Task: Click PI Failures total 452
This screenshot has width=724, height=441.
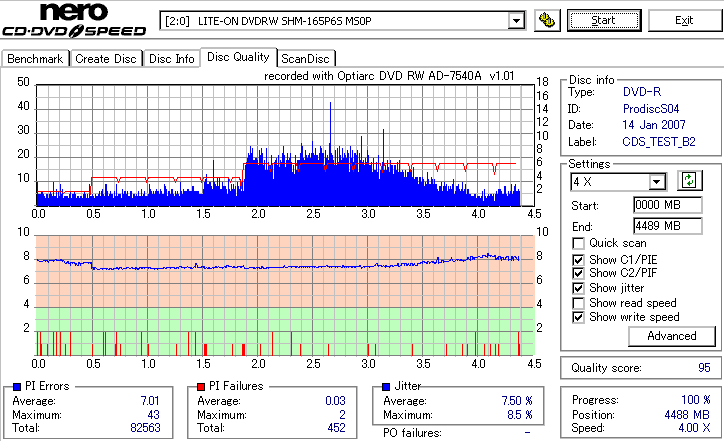Action: 336,428
